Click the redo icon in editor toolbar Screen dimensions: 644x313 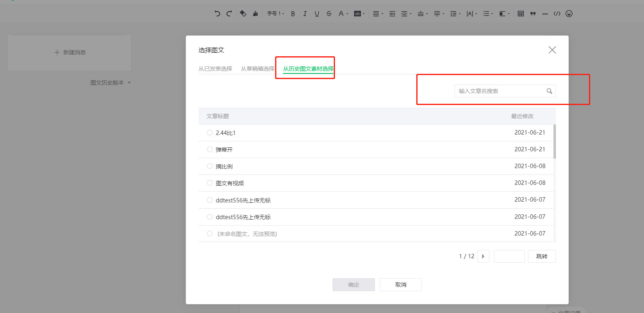[x=229, y=14]
